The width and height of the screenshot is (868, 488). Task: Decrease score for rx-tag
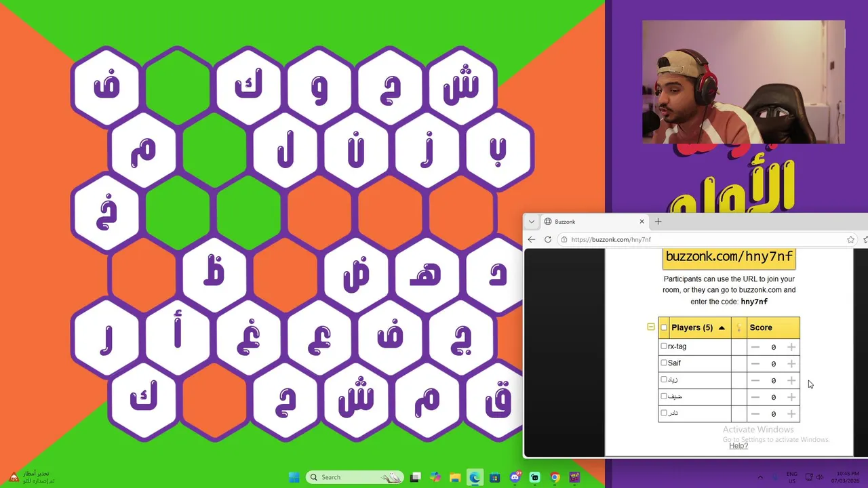pos(755,347)
